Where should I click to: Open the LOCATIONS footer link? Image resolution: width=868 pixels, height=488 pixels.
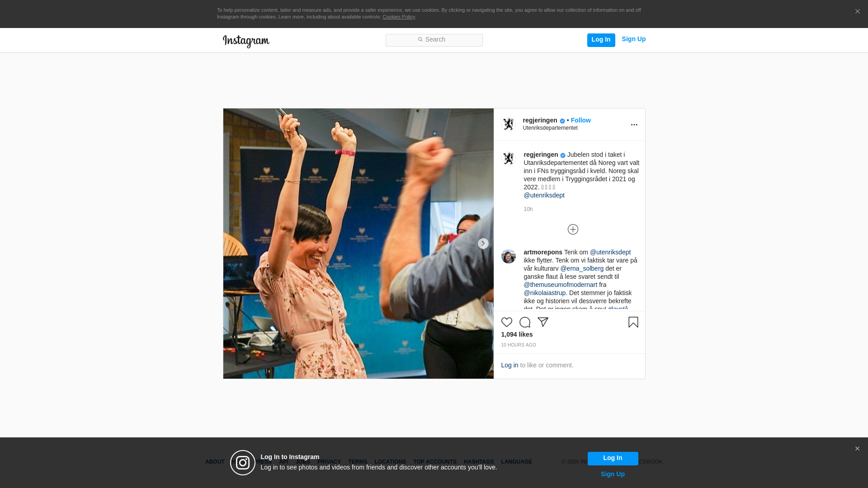390,462
